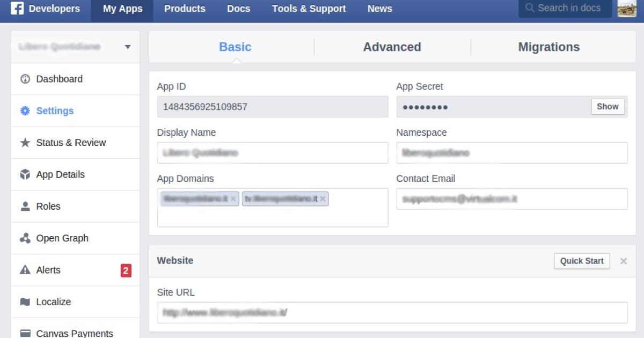Show the App Secret
This screenshot has width=644, height=338.
pos(608,107)
